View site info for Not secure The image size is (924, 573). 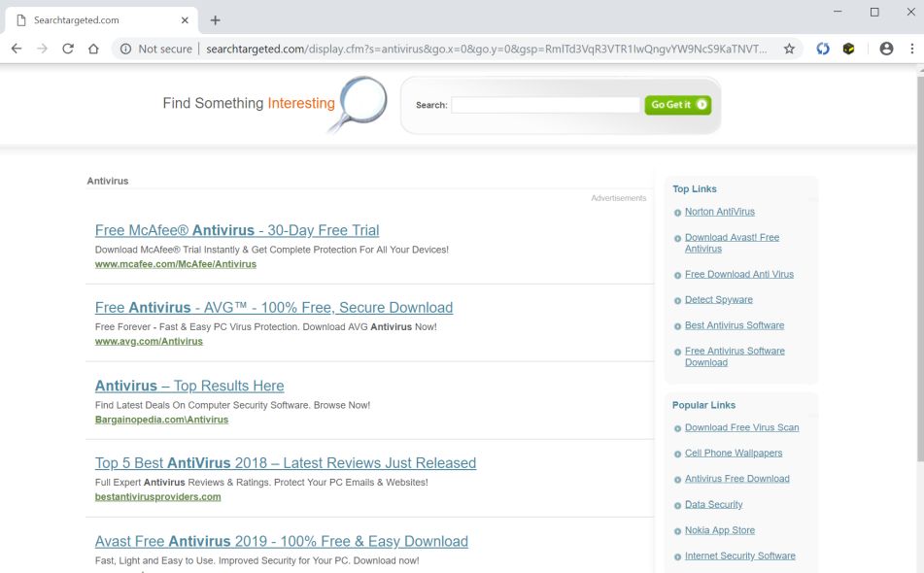156,49
